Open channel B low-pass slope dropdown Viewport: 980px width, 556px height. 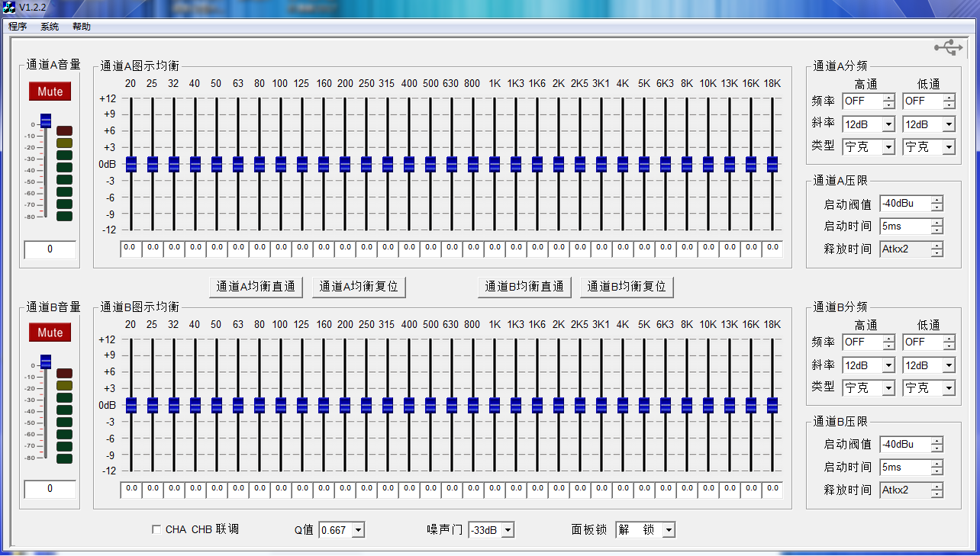pos(949,365)
